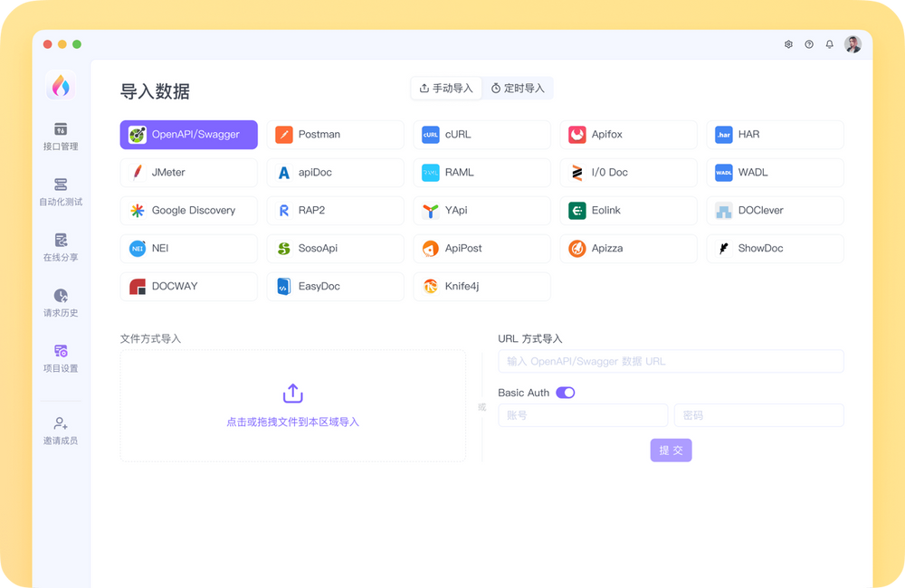Open 接口管理 in the sidebar
This screenshot has height=588, width=905.
61,134
